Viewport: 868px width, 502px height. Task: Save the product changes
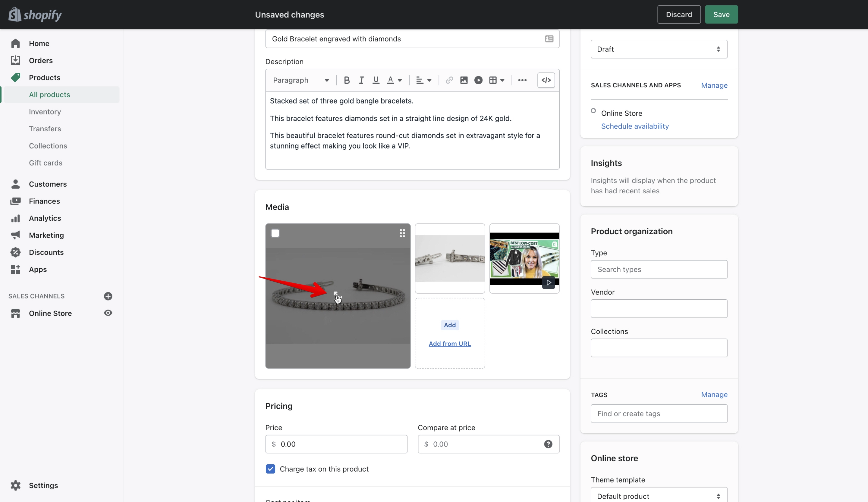tap(721, 14)
